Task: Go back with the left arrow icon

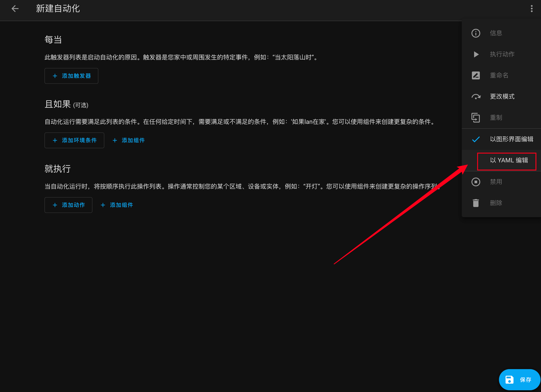Action: point(15,9)
